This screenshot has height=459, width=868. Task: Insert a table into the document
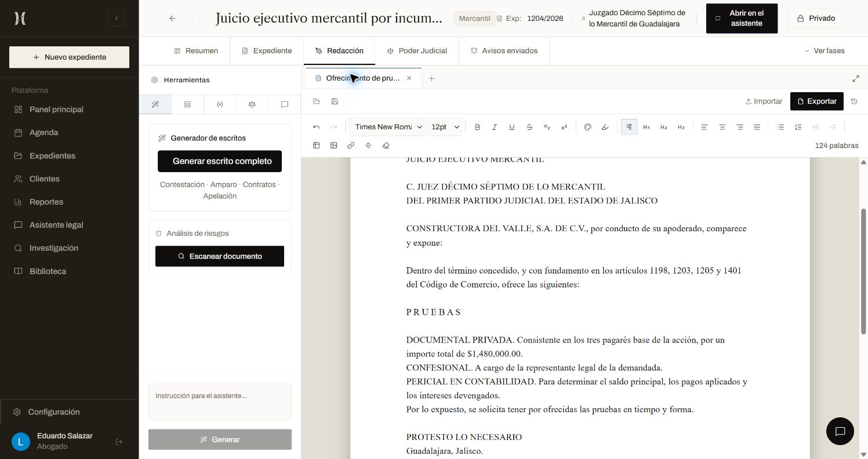point(317,145)
